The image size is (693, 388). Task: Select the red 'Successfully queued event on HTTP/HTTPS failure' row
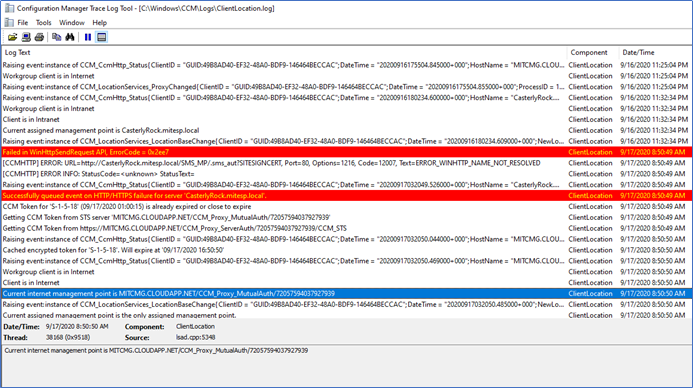[x=346, y=196]
